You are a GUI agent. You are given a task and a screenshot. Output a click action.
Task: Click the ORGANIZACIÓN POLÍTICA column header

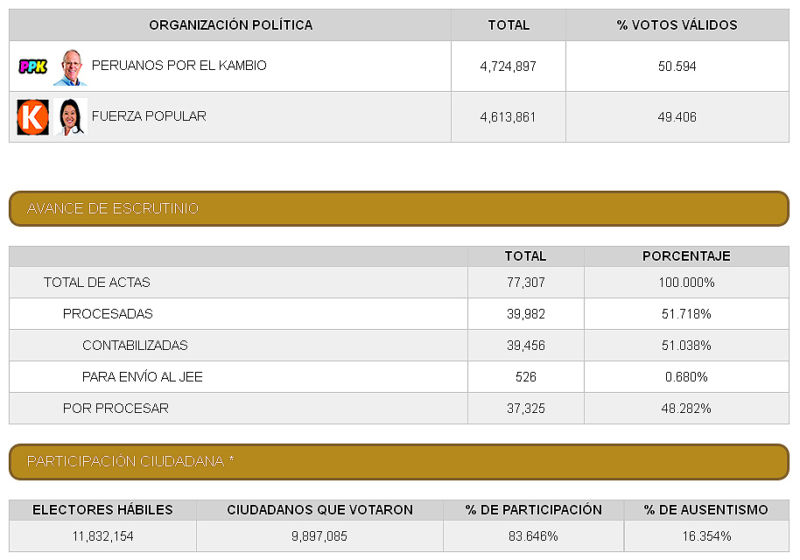pos(231,25)
